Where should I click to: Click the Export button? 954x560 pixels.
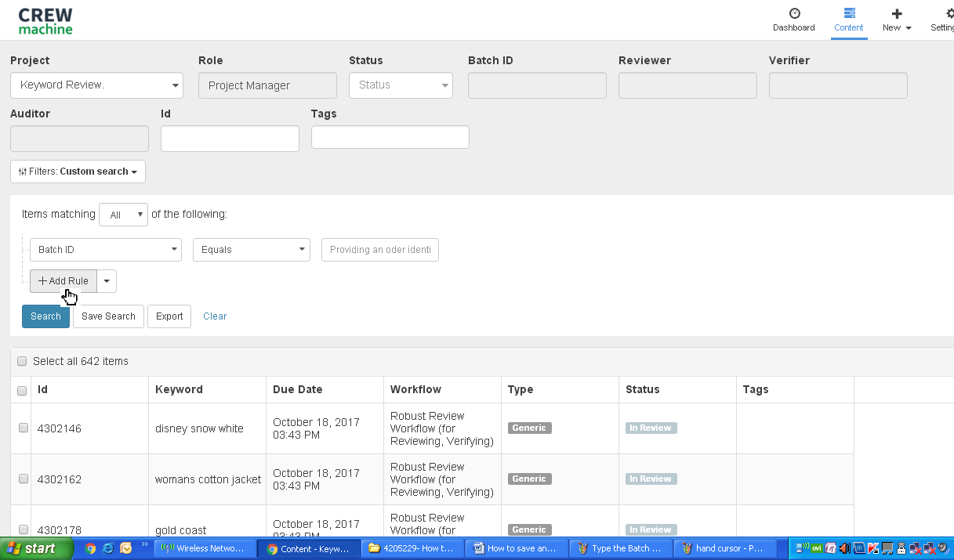click(169, 316)
